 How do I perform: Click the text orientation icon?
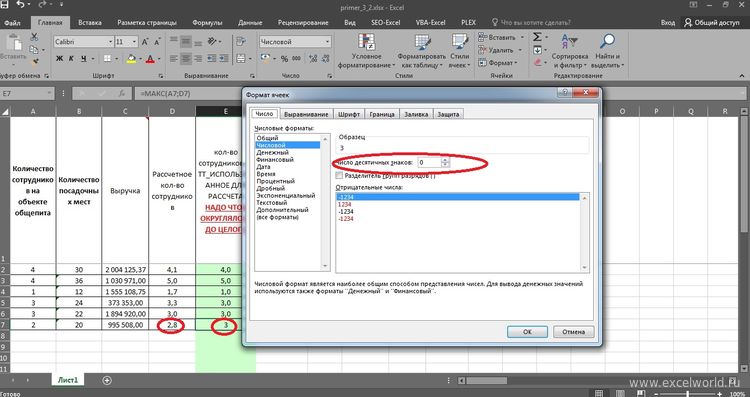pos(212,42)
